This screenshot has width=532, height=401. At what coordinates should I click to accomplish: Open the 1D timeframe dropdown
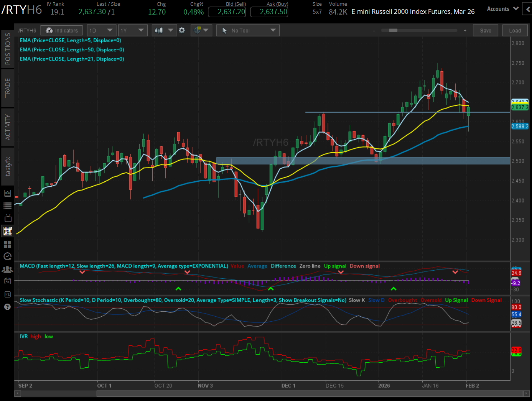pos(101,30)
